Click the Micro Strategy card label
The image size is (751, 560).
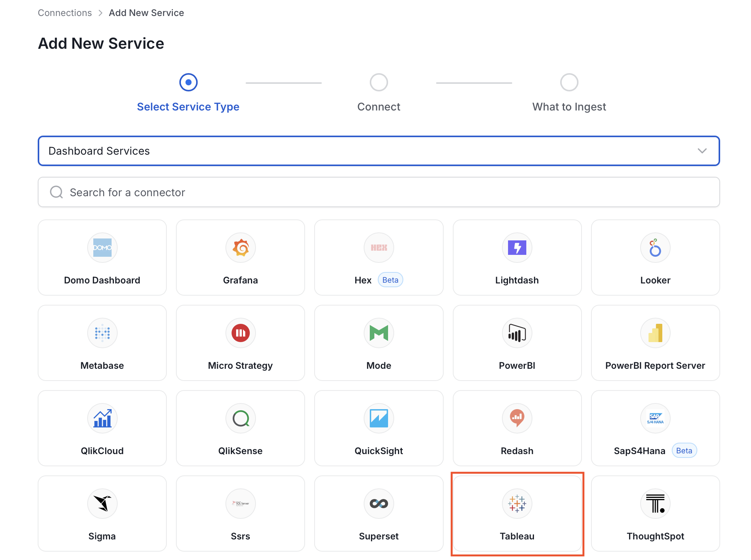coord(241,365)
